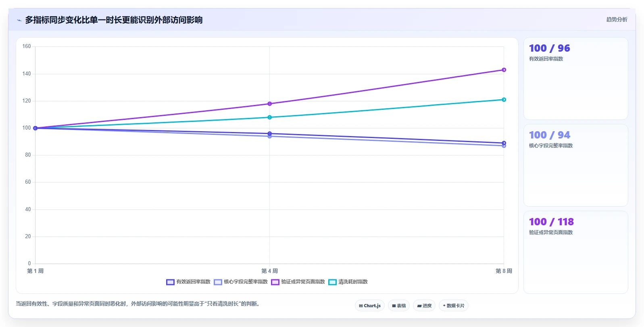Image resolution: width=644 pixels, height=327 pixels.
Task: Click the light indigo data point at 第 4 周
Action: (270, 136)
